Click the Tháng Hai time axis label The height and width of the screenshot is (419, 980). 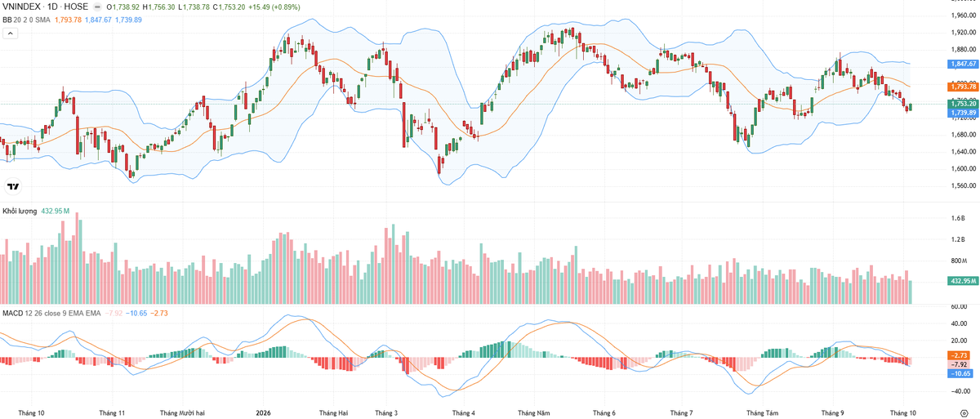coord(333,413)
